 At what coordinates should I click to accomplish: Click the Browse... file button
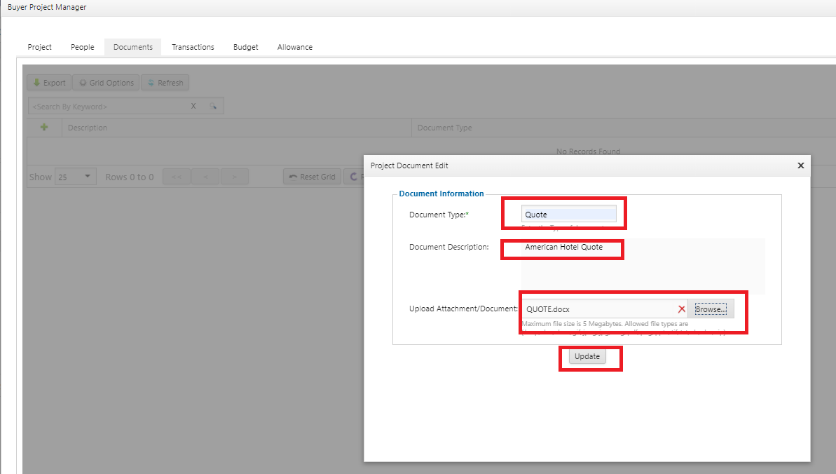pyautogui.click(x=710, y=309)
